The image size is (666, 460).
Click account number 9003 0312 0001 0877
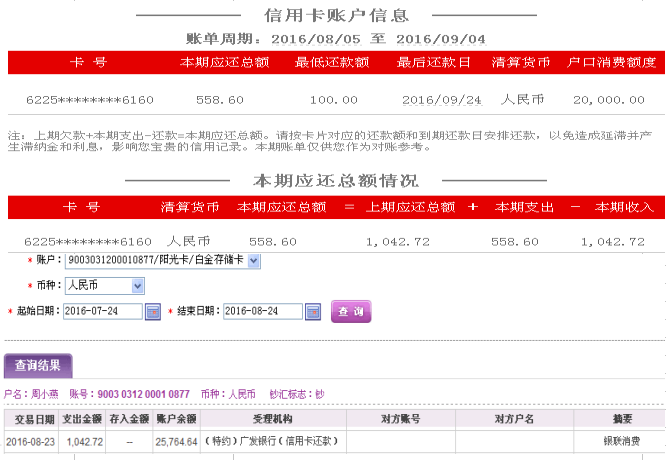coord(143,394)
